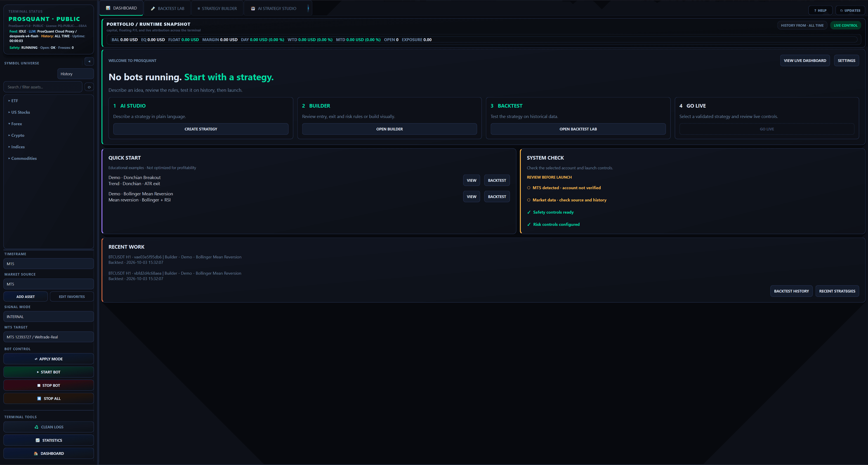Click VIEW LIVE DASHBOARD button
This screenshot has width=868, height=465.
click(x=805, y=61)
